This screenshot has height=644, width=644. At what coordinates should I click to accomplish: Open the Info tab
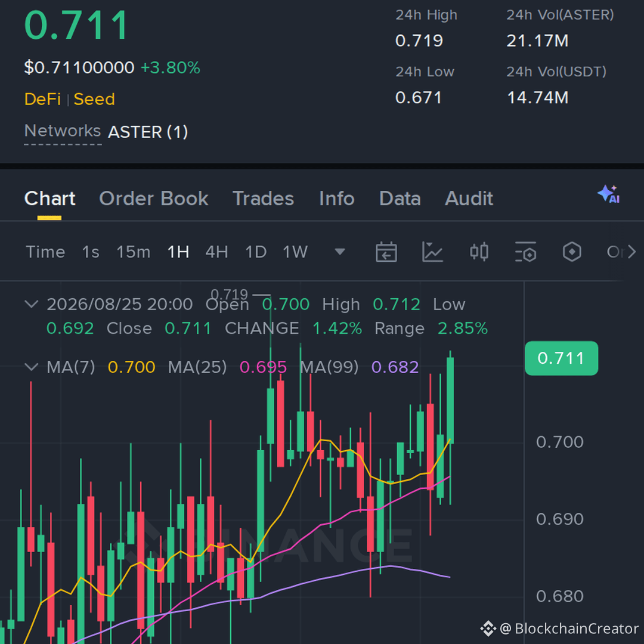point(337,199)
